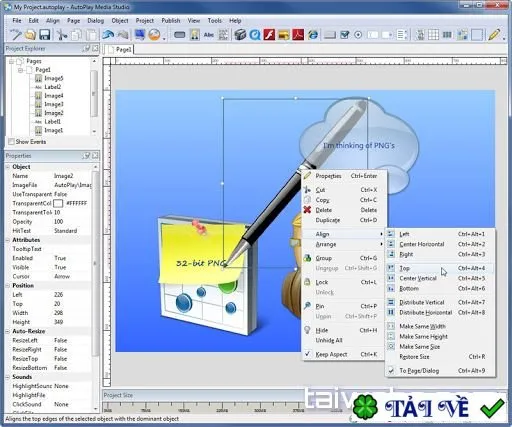Click Hide in the context menu

click(344, 330)
